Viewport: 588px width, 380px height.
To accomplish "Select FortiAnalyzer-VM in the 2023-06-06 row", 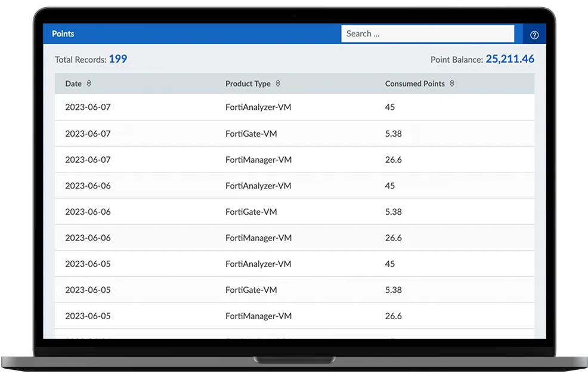I will point(258,186).
